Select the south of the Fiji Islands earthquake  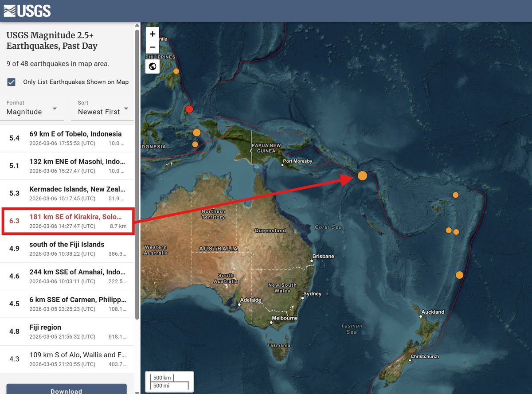[66, 249]
